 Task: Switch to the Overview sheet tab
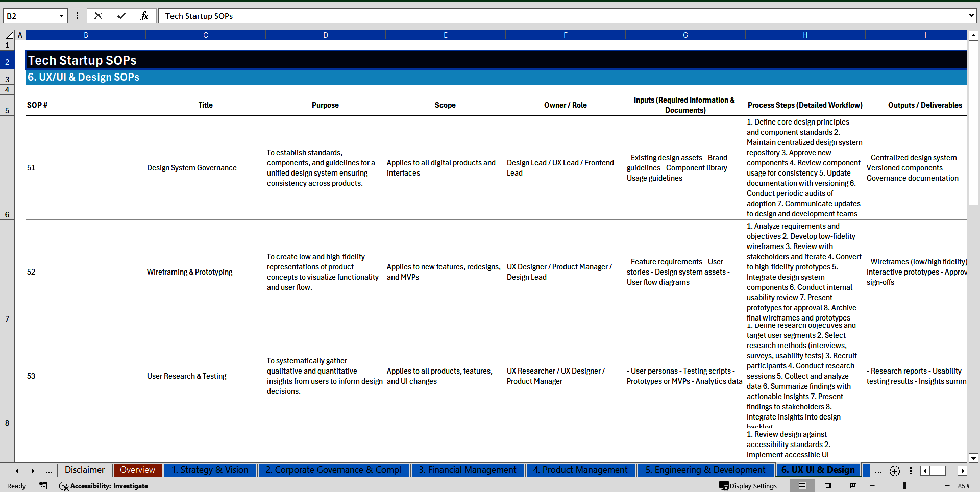pyautogui.click(x=137, y=470)
